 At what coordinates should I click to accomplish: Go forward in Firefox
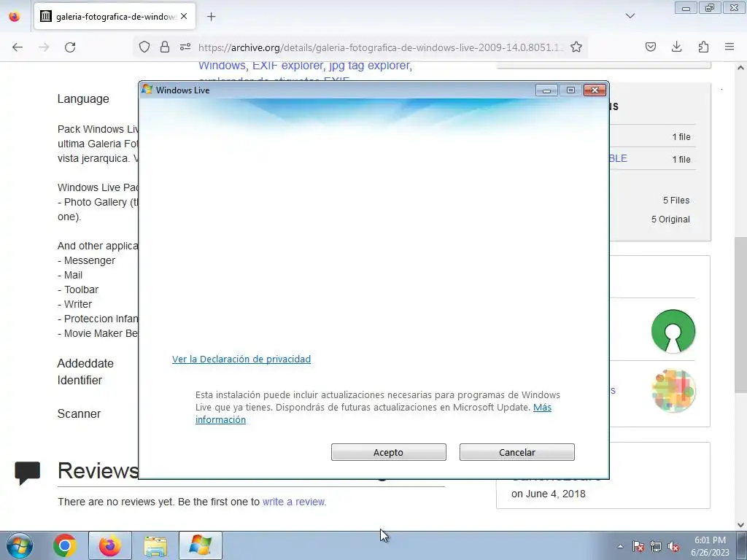pos(44,47)
